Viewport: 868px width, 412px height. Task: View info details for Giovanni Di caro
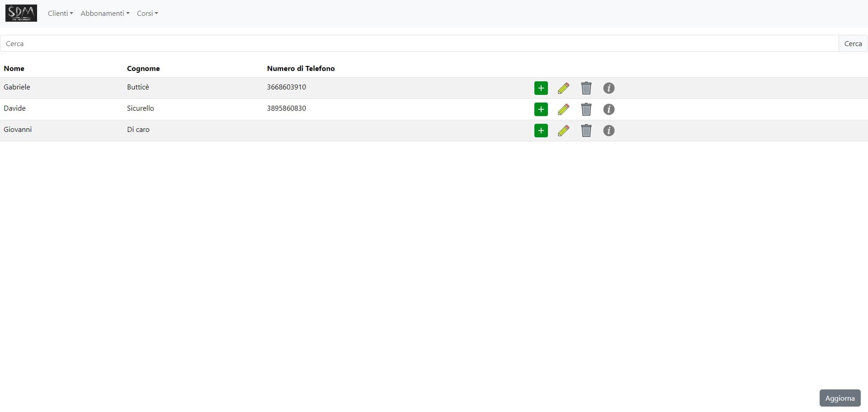(609, 131)
